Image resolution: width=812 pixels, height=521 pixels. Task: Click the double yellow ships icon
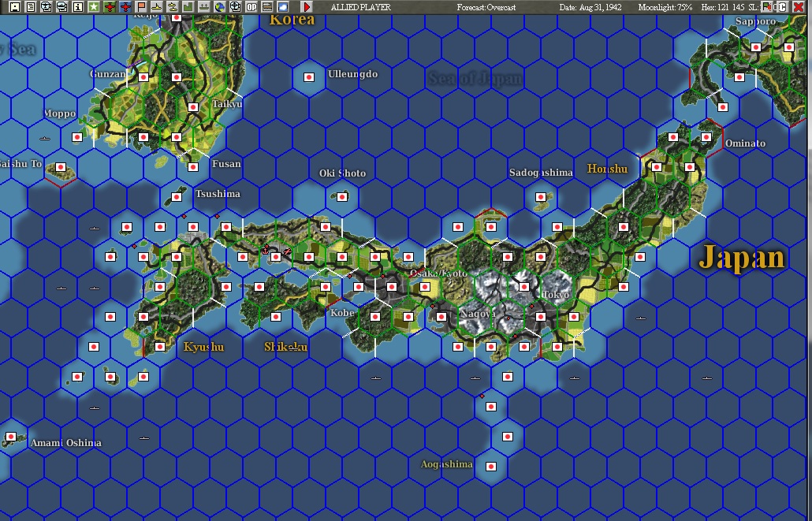(x=173, y=7)
